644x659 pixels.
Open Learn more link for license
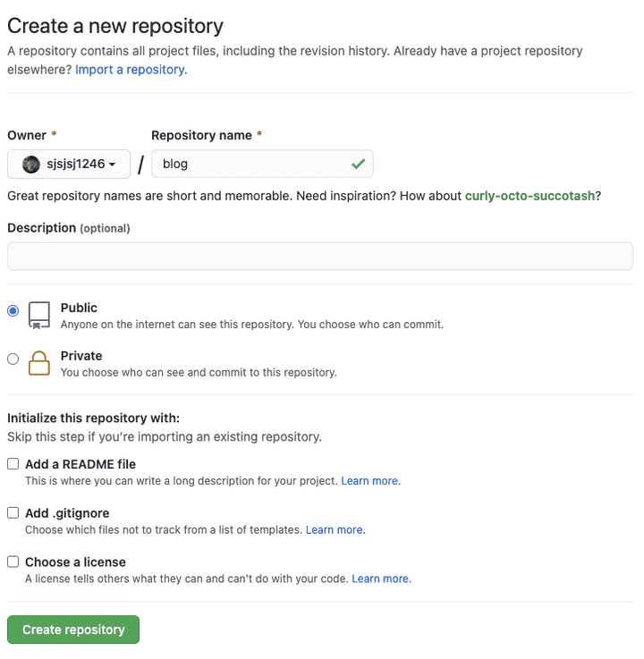(381, 579)
